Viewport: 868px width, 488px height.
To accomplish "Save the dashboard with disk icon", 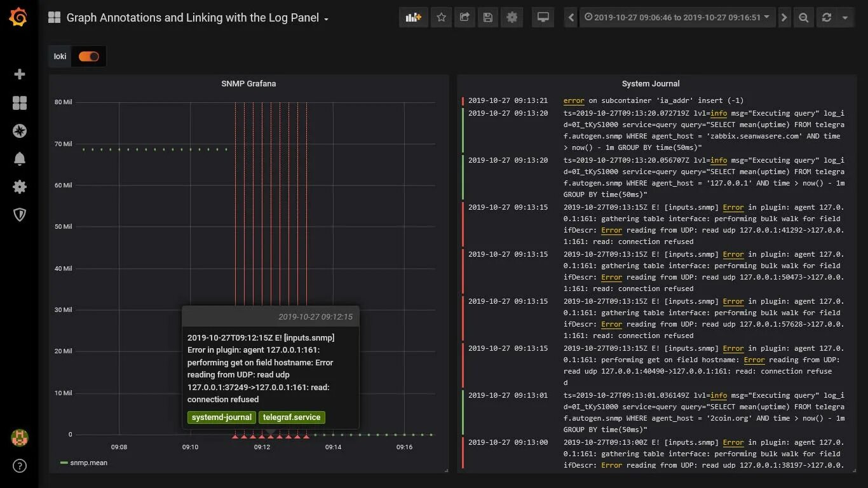I will 488,18.
